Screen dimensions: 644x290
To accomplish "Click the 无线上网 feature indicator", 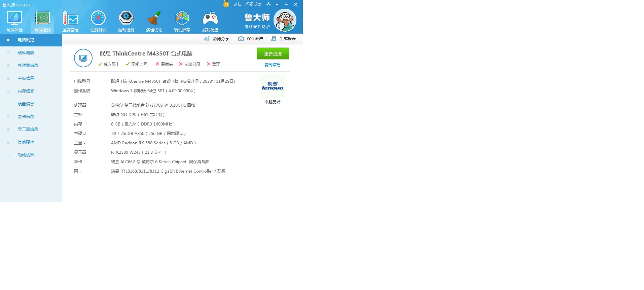I will point(137,64).
